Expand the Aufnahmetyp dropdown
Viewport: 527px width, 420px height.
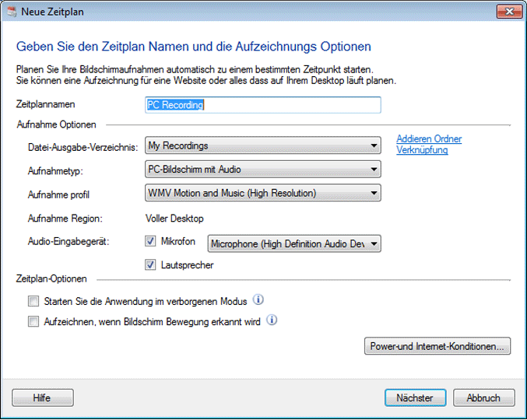coord(263,169)
